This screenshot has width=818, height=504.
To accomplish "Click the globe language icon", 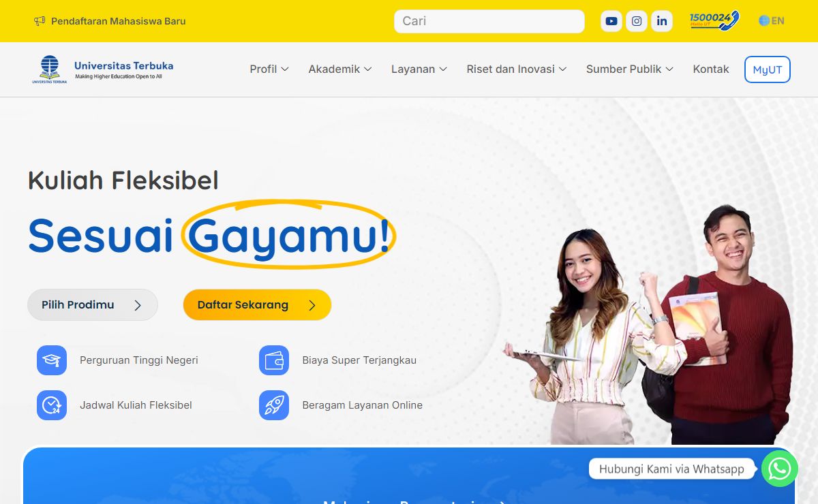I will point(764,21).
